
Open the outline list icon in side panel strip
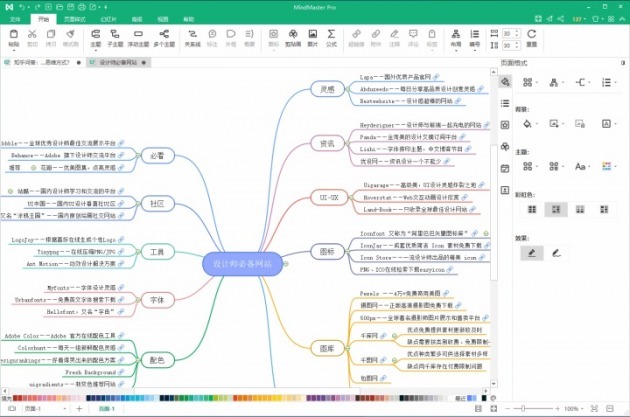505,103
